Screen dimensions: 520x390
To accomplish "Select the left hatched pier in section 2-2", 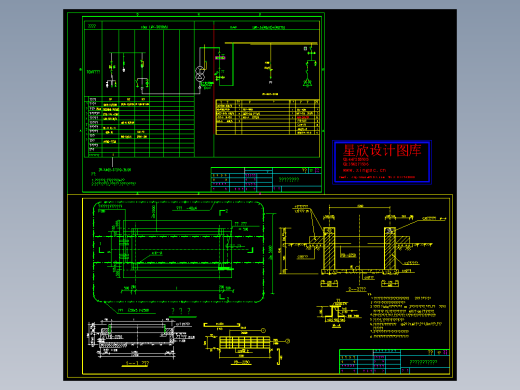I will pos(329,248).
